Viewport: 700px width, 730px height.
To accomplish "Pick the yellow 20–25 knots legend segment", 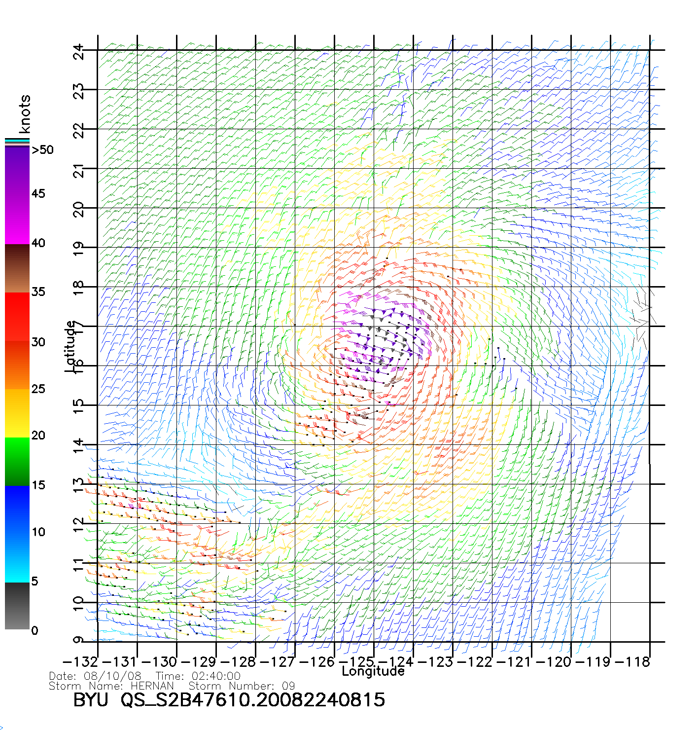I will coord(17,413).
